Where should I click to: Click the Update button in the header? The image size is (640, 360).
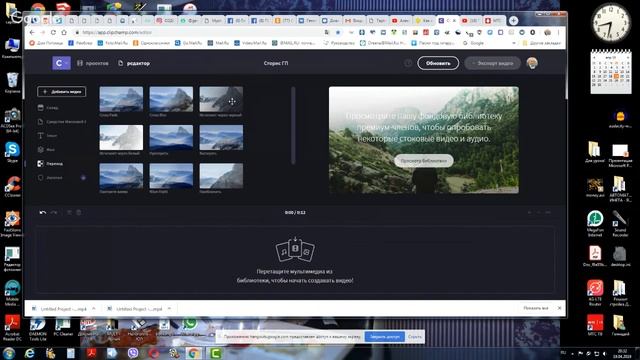[x=438, y=63]
